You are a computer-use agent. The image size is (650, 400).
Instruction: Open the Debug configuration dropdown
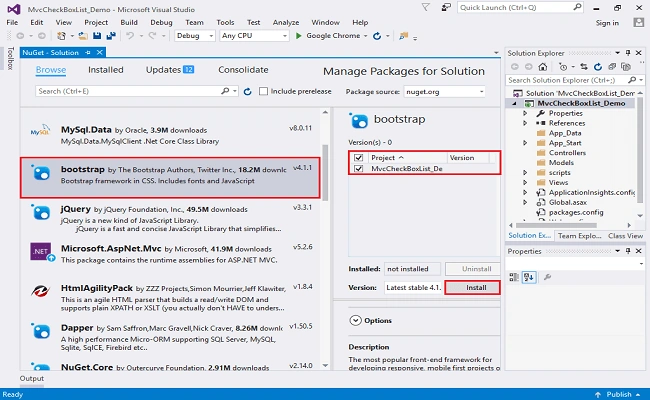tap(194, 36)
